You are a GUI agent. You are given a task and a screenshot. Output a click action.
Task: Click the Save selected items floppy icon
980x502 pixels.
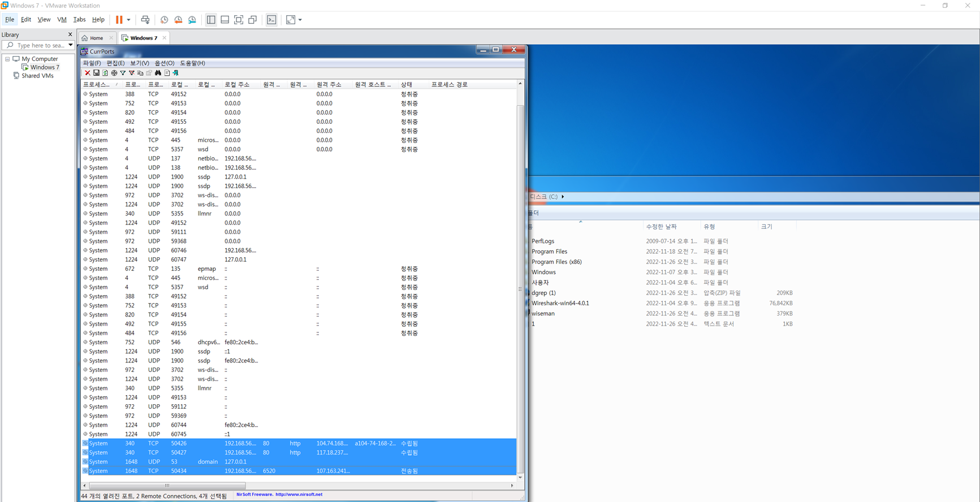point(96,73)
